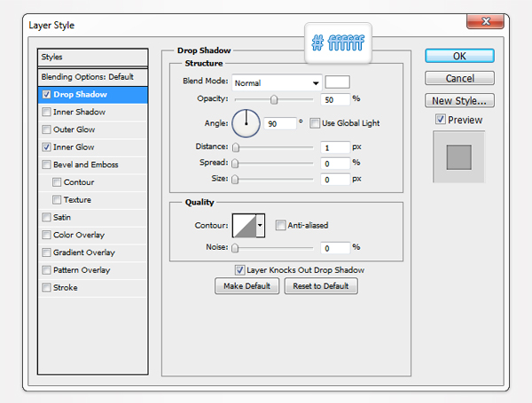This screenshot has width=532, height=403.
Task: Enable the Inner Shadow checkbox
Action: [x=46, y=112]
